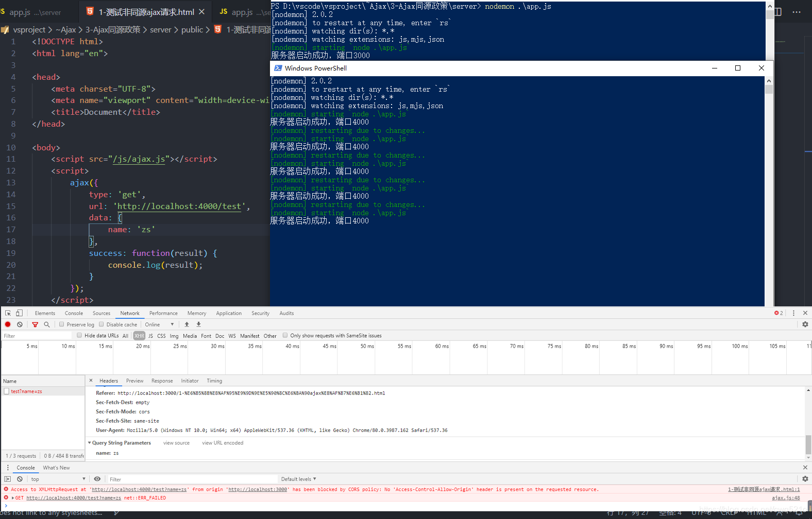Open console drawer three-dot menu

coord(8,468)
